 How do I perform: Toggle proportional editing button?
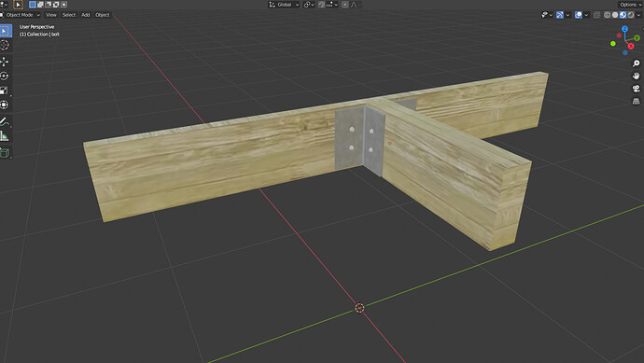pyautogui.click(x=345, y=5)
